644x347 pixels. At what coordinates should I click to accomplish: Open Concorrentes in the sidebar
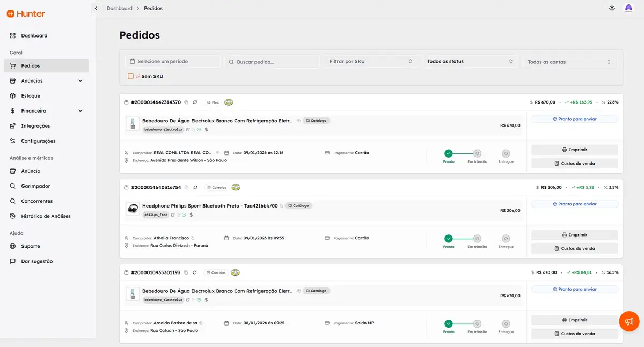[46, 201]
